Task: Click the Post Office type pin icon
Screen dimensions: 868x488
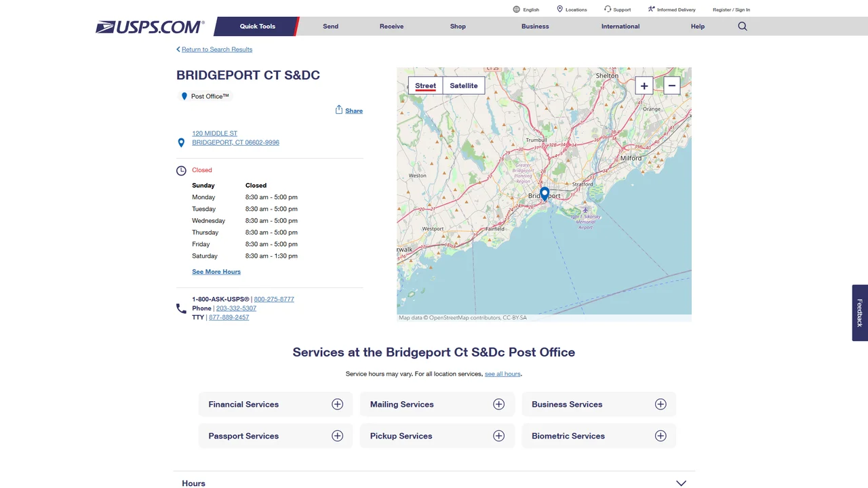Action: 184,96
